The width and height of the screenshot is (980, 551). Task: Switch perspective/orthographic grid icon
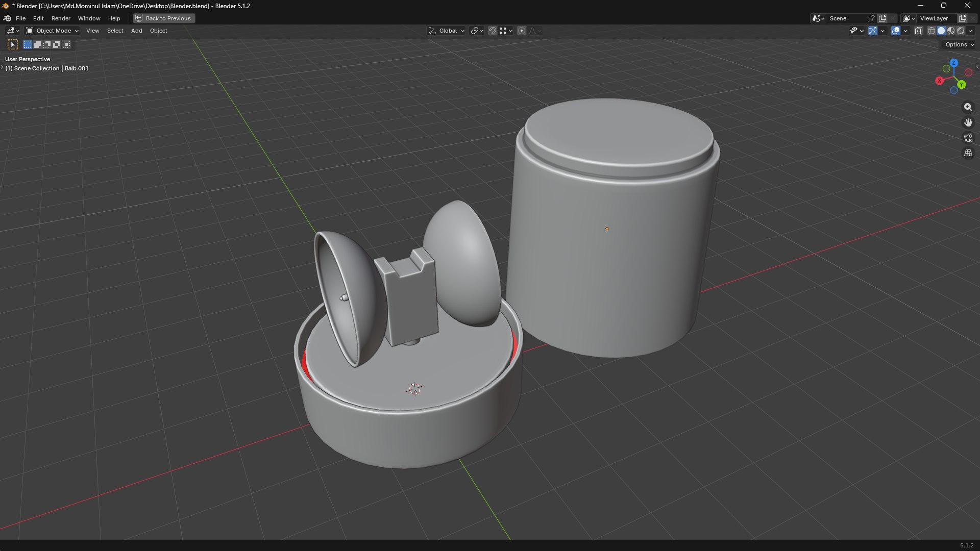point(968,153)
